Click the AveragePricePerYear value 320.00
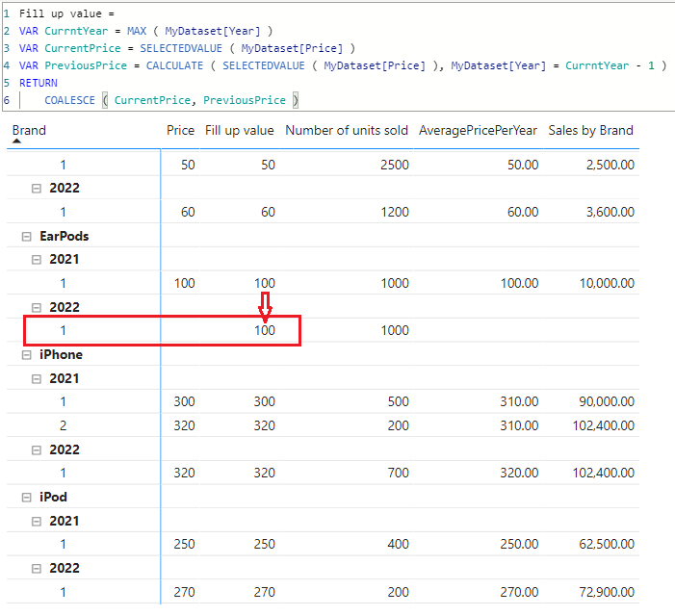The width and height of the screenshot is (675, 616). tap(519, 473)
